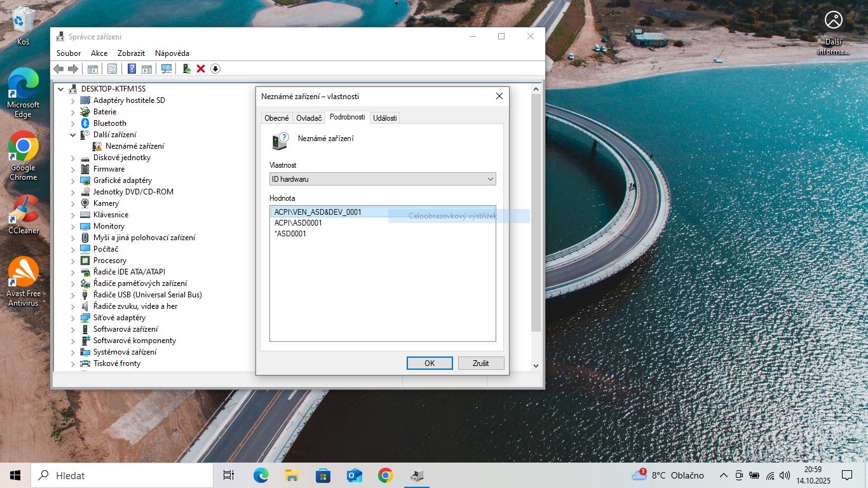Click the Update driver toolbar icon
Viewport: 868px width, 488px height.
point(187,69)
